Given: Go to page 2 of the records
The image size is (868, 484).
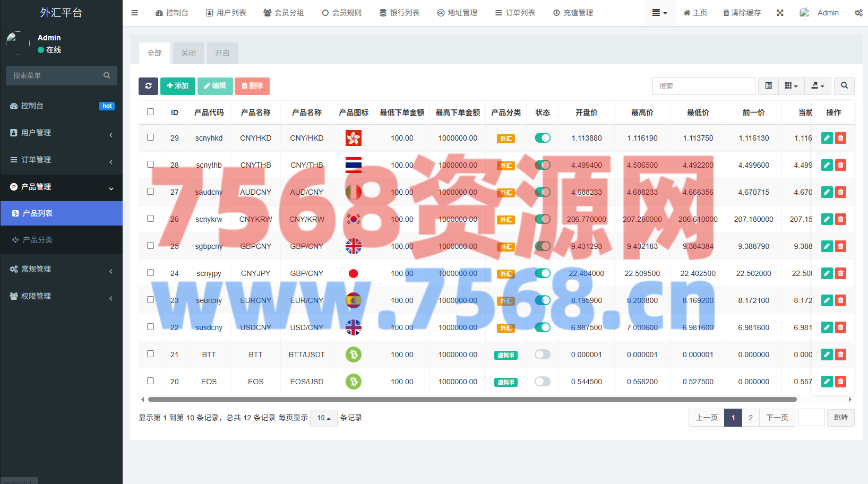Looking at the screenshot, I should point(750,418).
